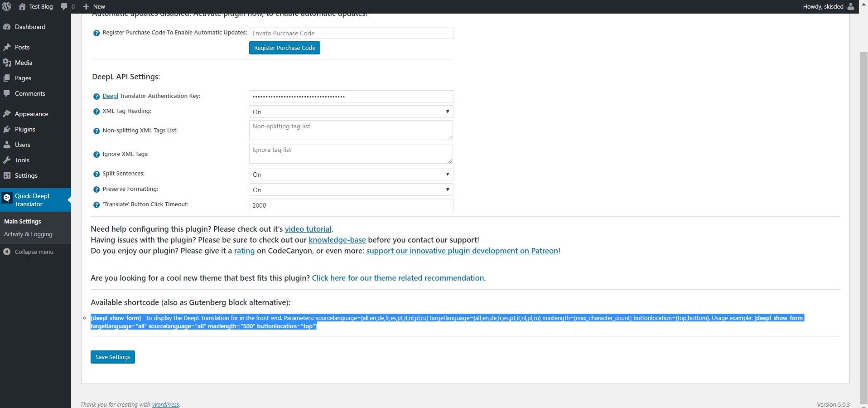This screenshot has height=408, width=868.
Task: Click help icon for Translate Button Click Timeout
Action: tap(96, 205)
